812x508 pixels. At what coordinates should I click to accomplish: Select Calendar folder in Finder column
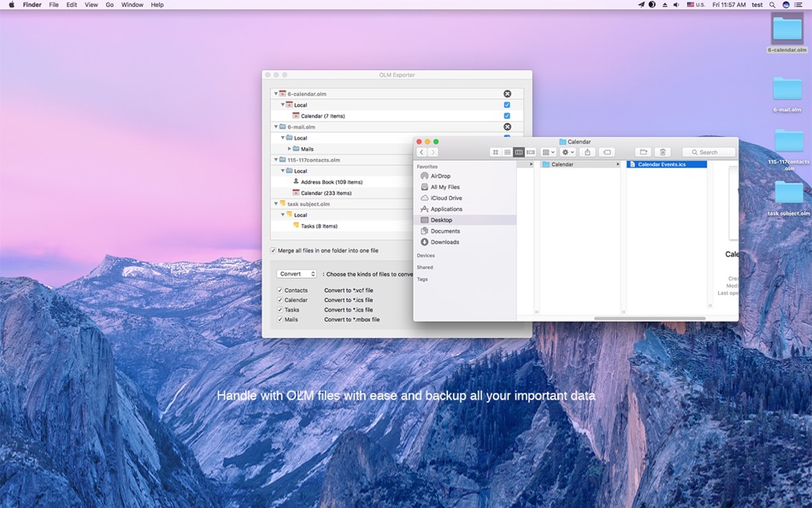(x=580, y=164)
